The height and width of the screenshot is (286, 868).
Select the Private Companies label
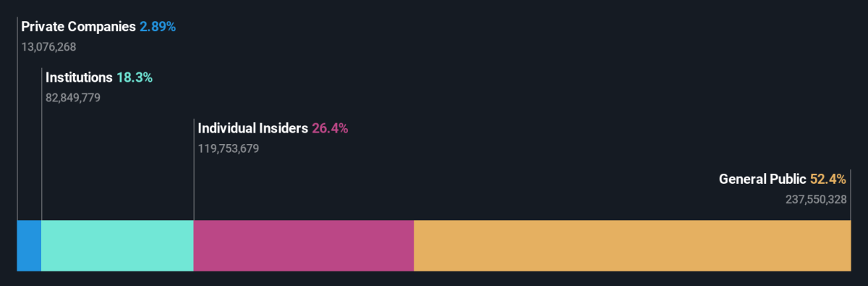[78, 27]
